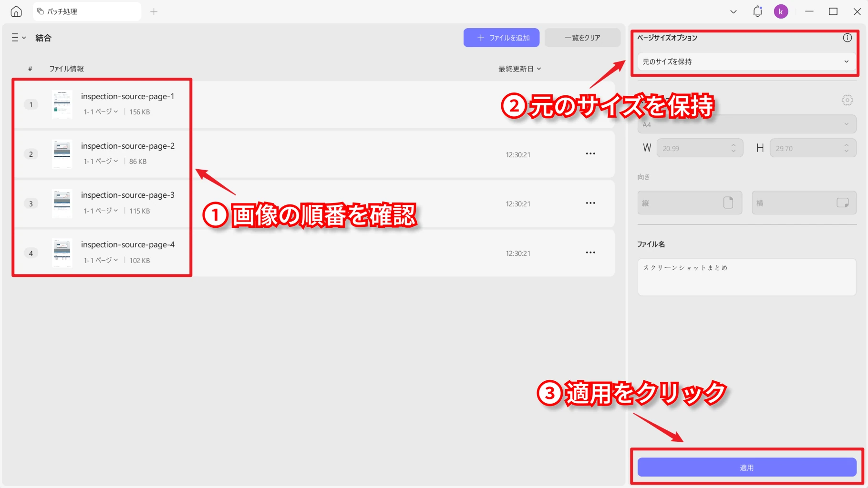The height and width of the screenshot is (488, 868).
Task: Choose portrait 縦 orientation
Action: point(690,203)
